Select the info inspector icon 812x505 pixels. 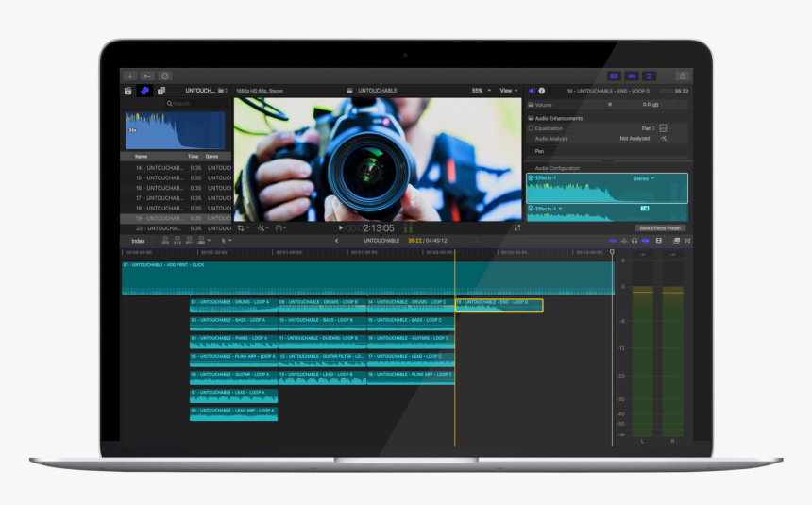(542, 91)
